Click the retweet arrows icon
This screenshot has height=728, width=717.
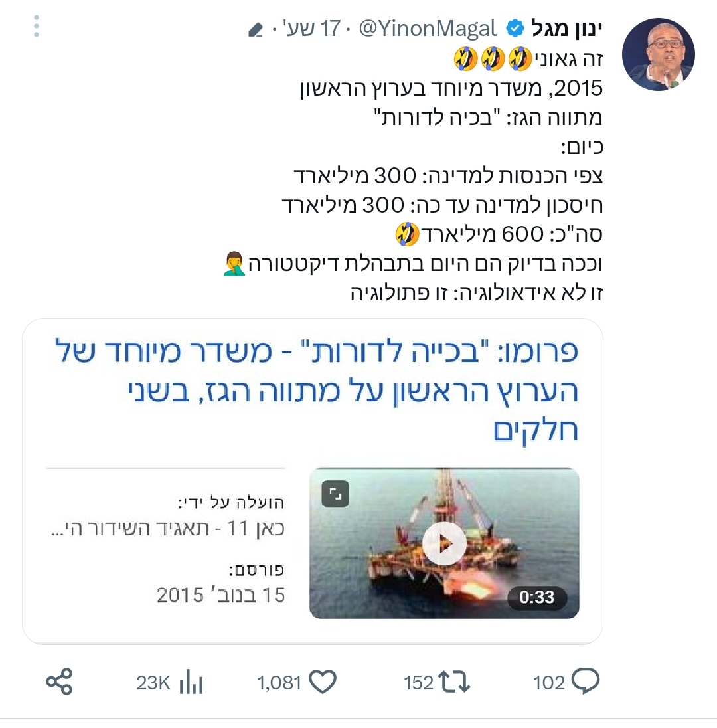(x=454, y=683)
